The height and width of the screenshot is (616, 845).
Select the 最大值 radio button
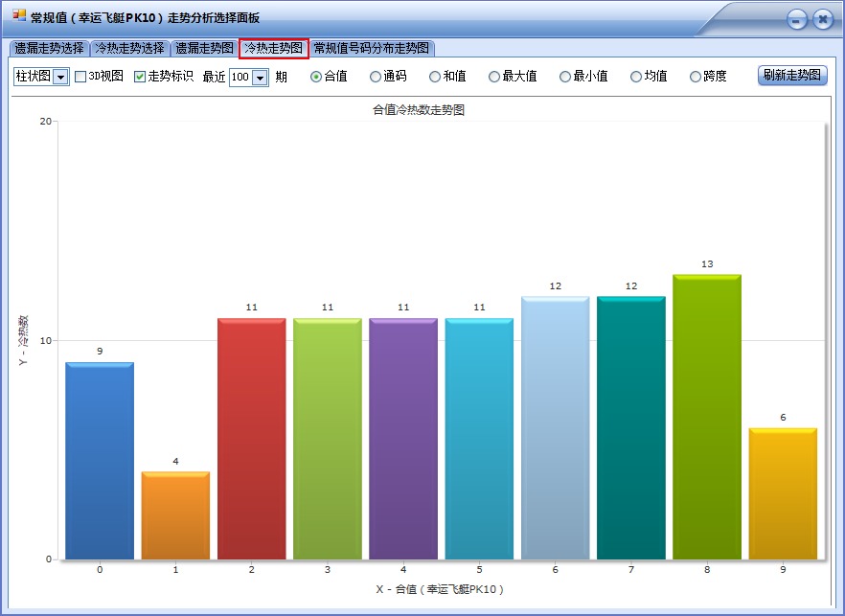(492, 77)
